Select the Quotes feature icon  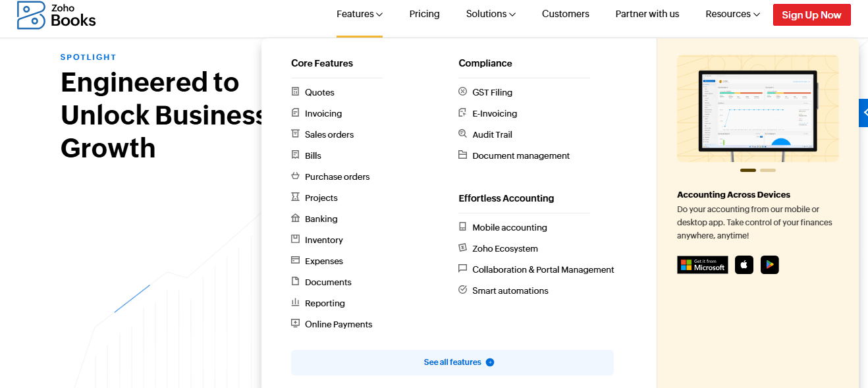(x=294, y=92)
